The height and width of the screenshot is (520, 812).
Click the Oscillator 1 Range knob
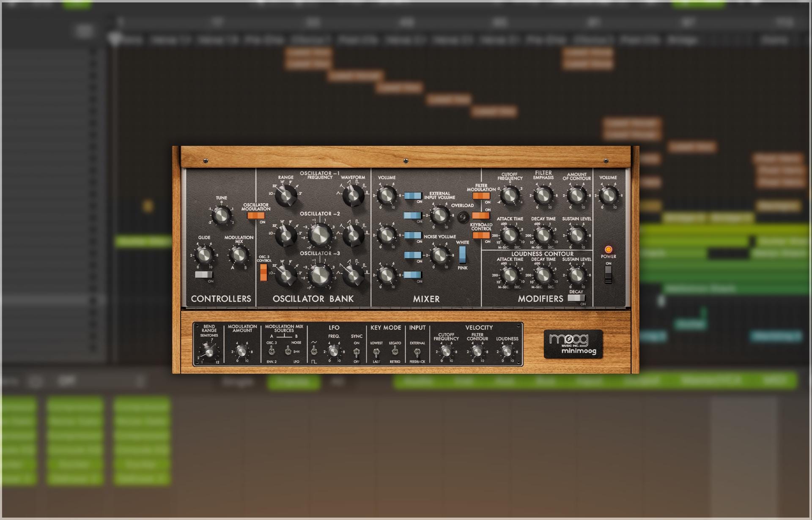point(286,195)
